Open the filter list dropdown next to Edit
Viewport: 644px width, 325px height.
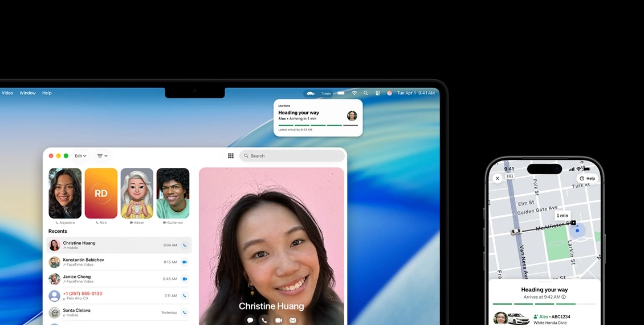[102, 156]
